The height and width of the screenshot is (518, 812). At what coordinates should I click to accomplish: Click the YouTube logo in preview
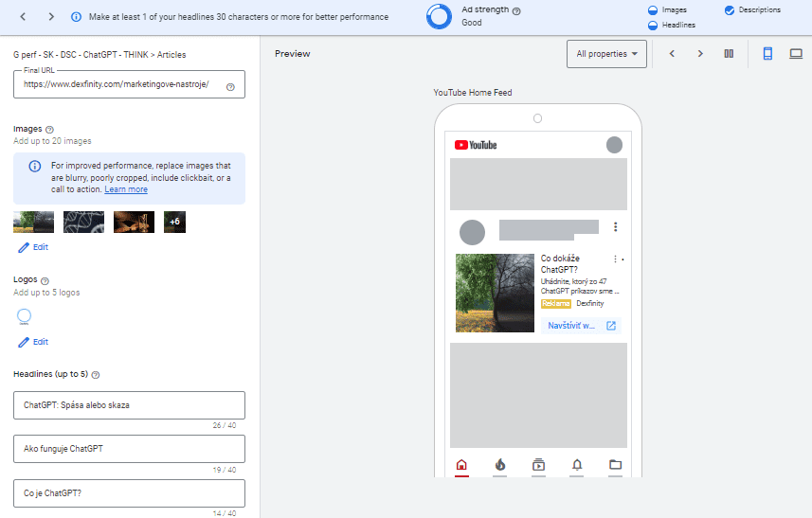click(476, 145)
